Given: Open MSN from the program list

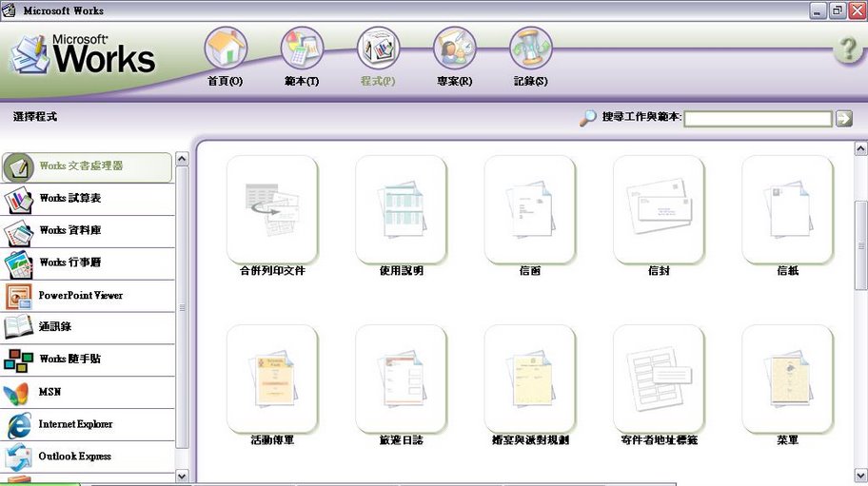Looking at the screenshot, I should (87, 393).
